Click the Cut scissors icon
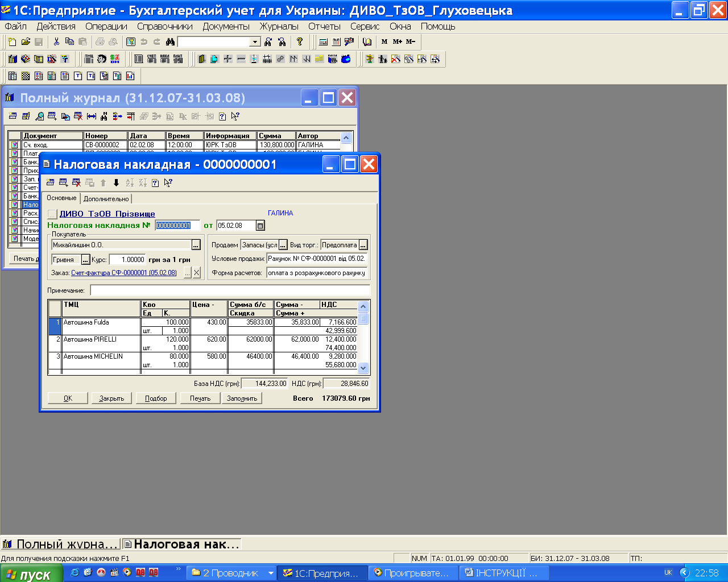728x582 pixels. (x=56, y=41)
